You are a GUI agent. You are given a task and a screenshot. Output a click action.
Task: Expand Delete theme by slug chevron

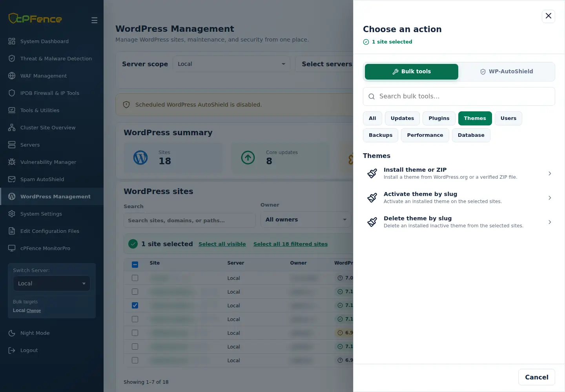(550, 222)
